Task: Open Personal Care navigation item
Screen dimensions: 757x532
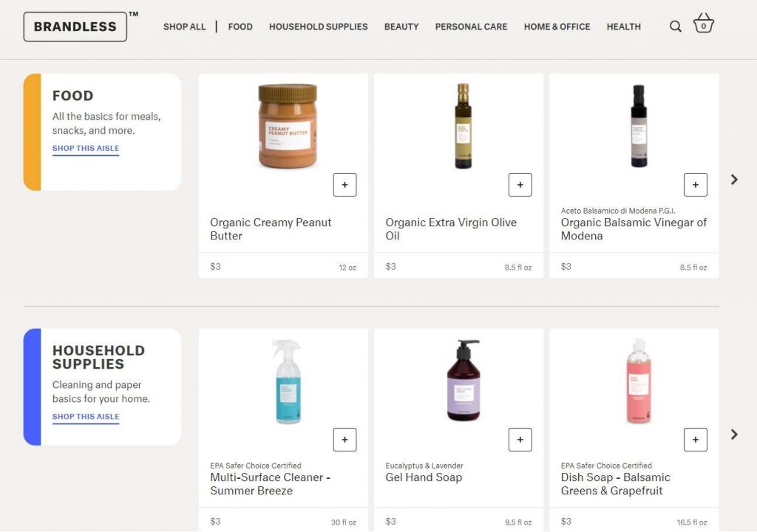Action: pos(471,27)
